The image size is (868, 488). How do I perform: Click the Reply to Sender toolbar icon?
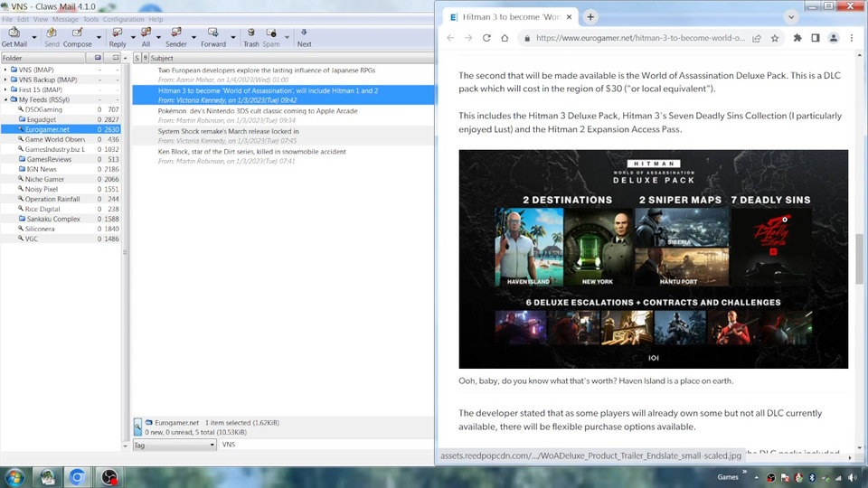click(x=176, y=33)
